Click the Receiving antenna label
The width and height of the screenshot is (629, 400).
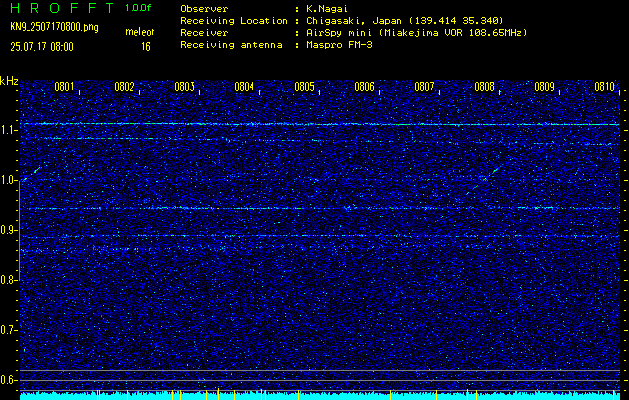[231, 45]
